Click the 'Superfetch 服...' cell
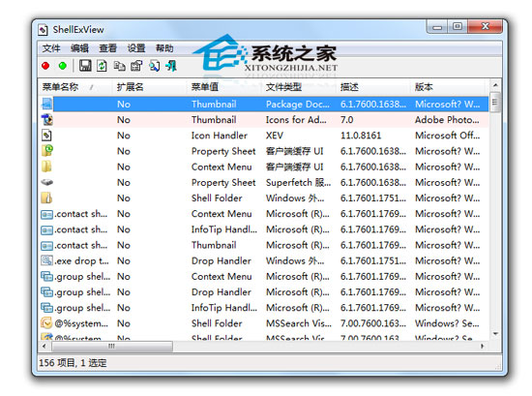Viewport: 532px width, 396px height. point(298,182)
